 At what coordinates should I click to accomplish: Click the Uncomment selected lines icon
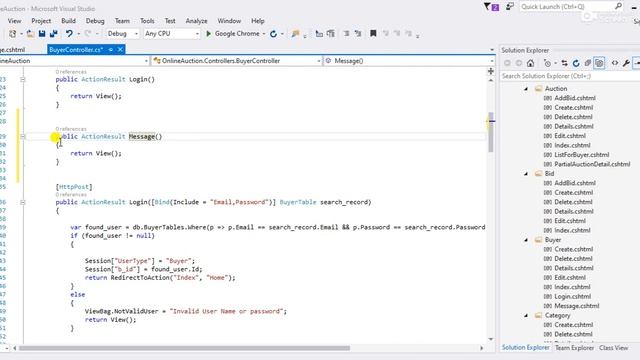click(x=358, y=34)
